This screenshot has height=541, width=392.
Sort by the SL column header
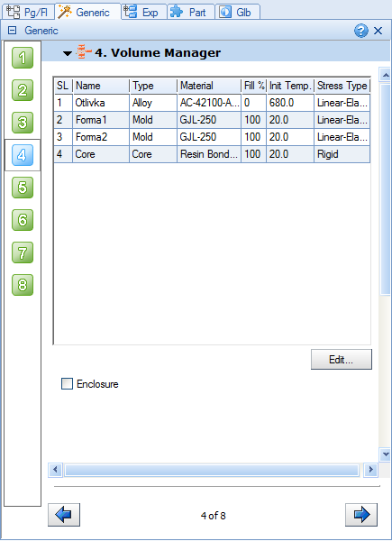63,86
